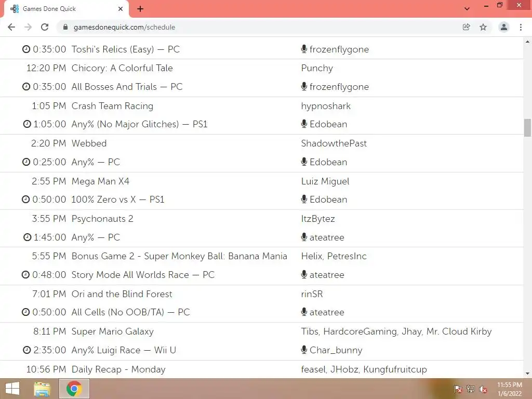Select Mega Man X4 title
Screen dimensions: 532x399
[x=100, y=181]
